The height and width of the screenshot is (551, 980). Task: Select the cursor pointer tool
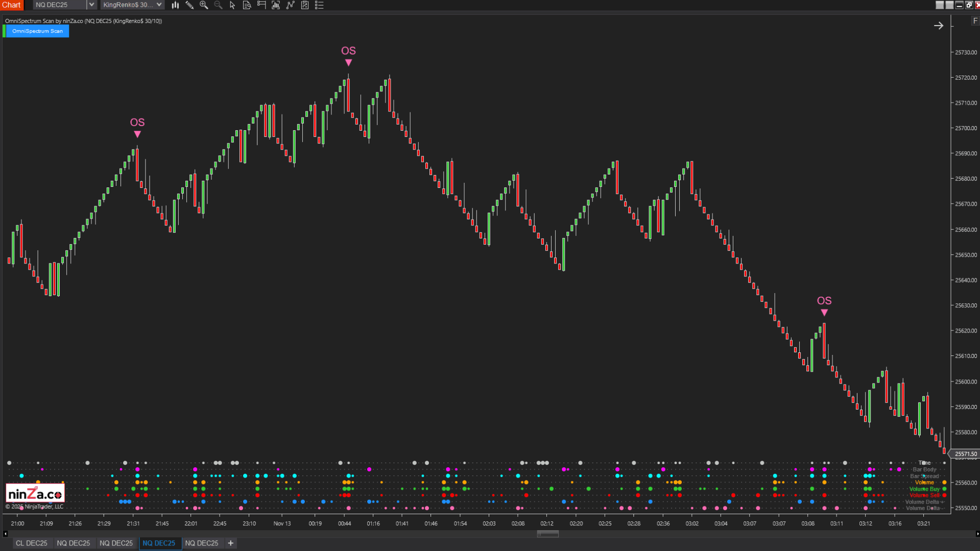click(232, 5)
